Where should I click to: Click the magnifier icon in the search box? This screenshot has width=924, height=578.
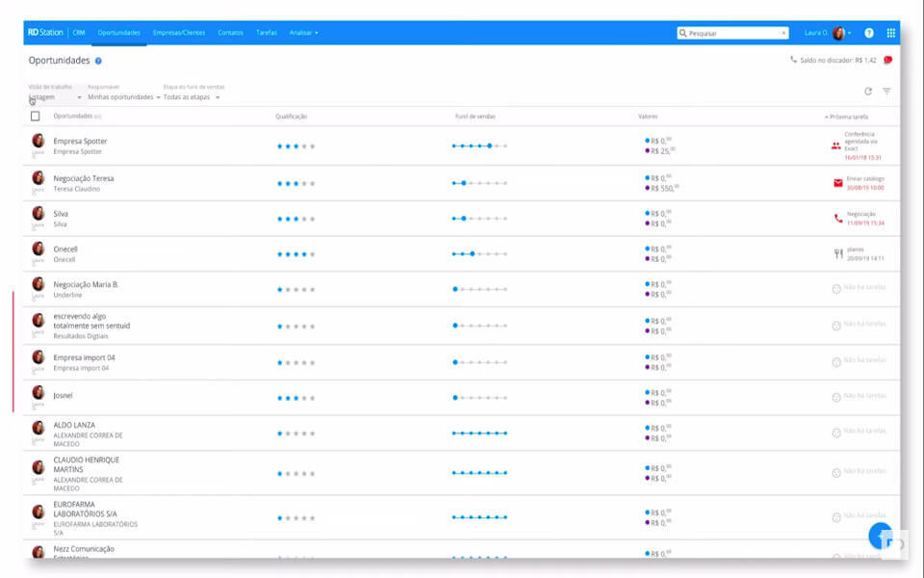683,33
